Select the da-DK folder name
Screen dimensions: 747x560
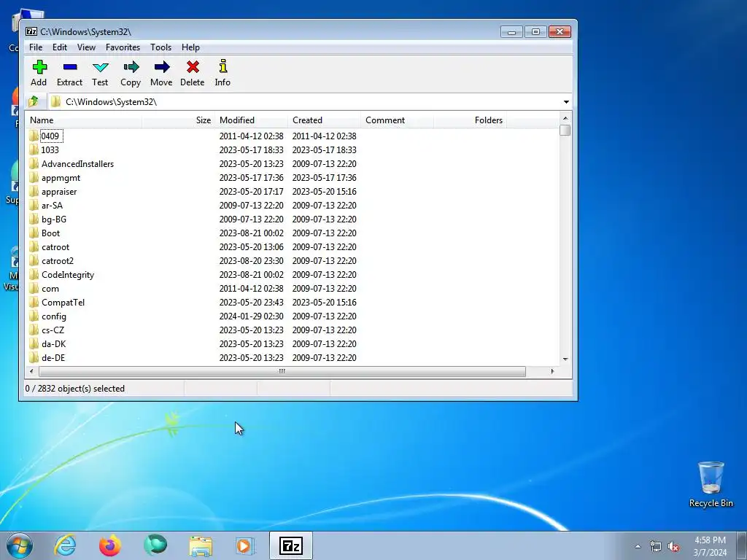coord(53,344)
